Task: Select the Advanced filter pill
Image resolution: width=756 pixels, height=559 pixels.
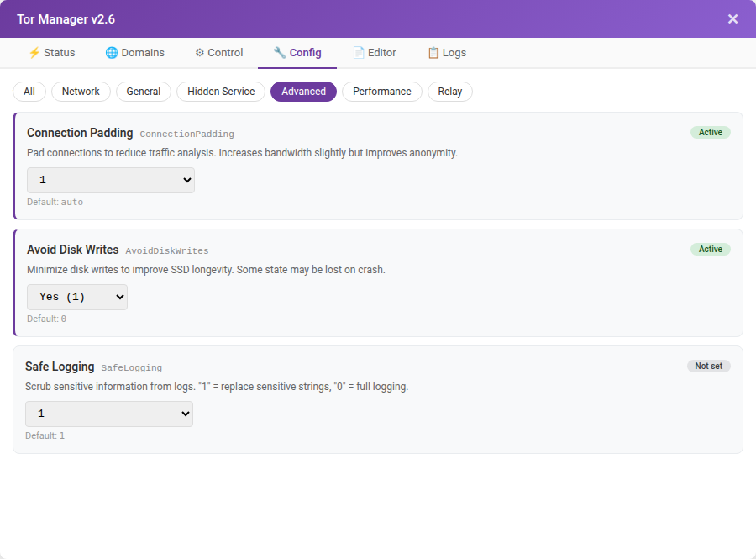Action: [x=304, y=92]
